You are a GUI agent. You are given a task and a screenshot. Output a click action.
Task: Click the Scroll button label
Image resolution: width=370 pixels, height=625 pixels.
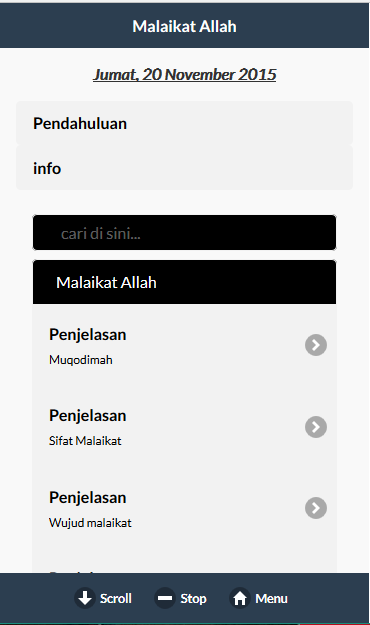click(x=116, y=598)
